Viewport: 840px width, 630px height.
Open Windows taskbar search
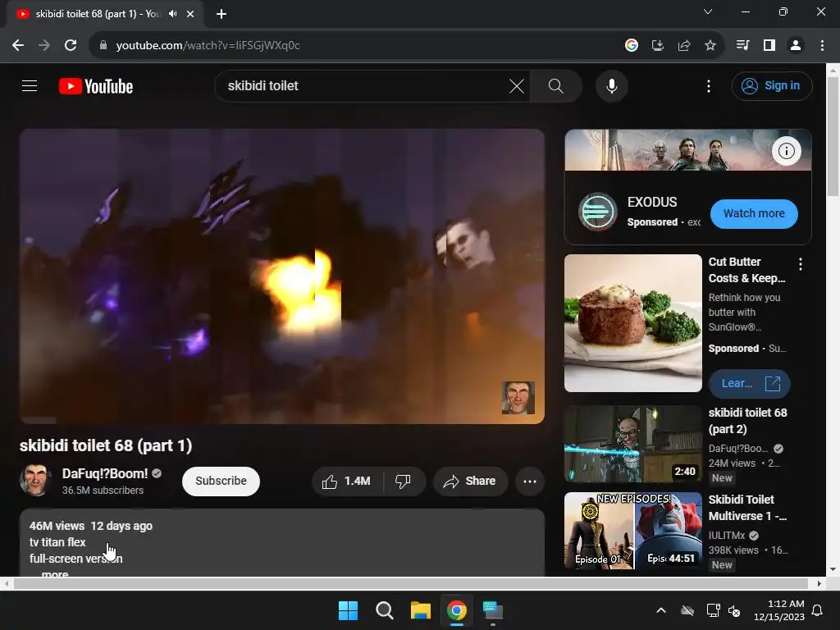(384, 610)
